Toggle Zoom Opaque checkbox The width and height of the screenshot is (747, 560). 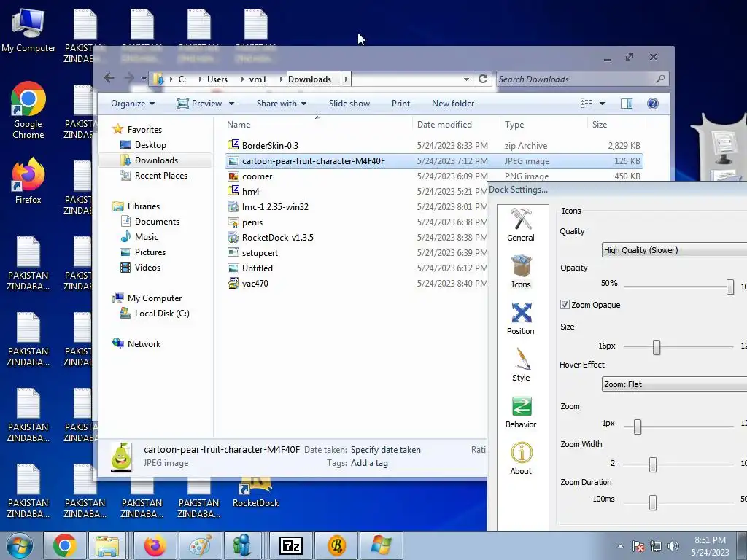[x=565, y=305]
